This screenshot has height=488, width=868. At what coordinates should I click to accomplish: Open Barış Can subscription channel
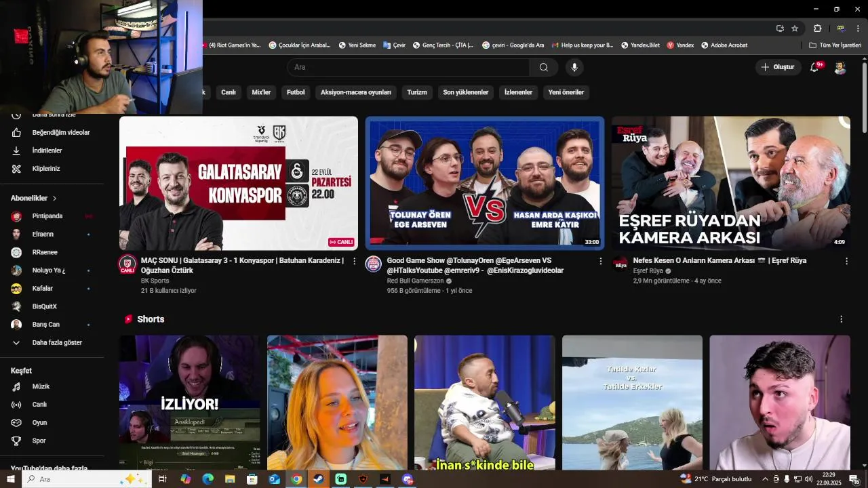(52, 325)
